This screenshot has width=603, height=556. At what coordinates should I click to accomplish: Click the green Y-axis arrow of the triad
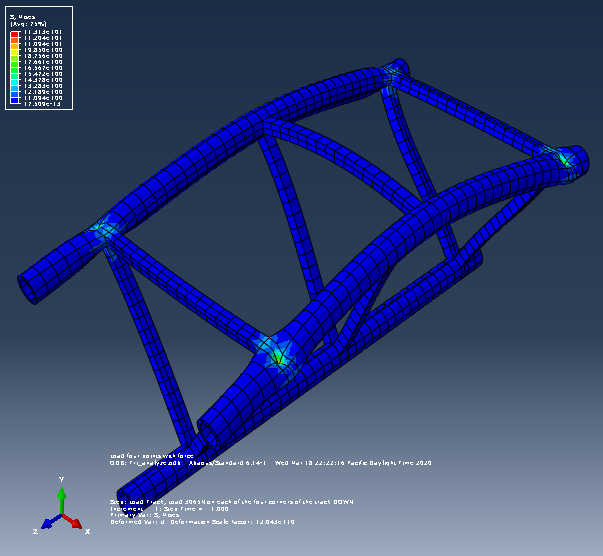point(62,500)
